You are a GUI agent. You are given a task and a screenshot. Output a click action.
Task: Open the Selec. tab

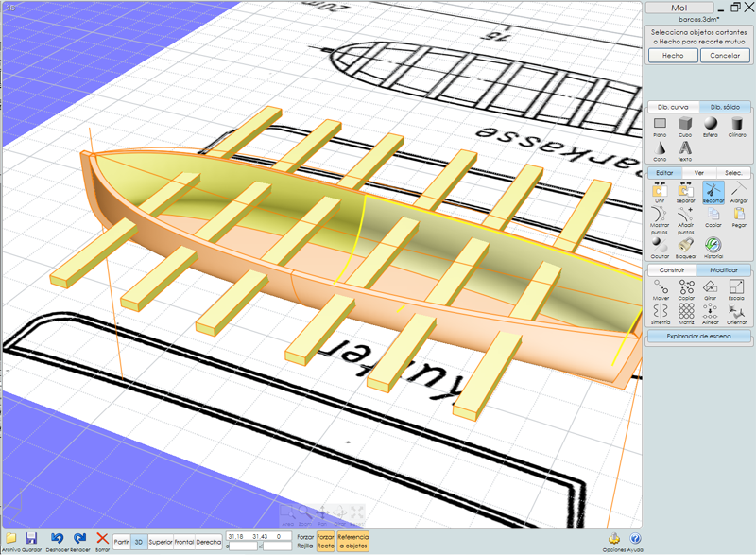pyautogui.click(x=733, y=173)
